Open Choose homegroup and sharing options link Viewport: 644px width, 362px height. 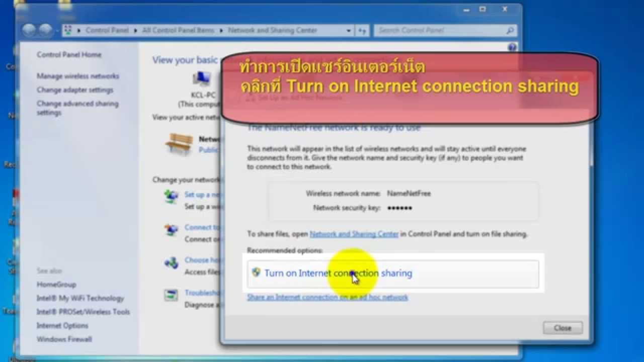click(202, 260)
